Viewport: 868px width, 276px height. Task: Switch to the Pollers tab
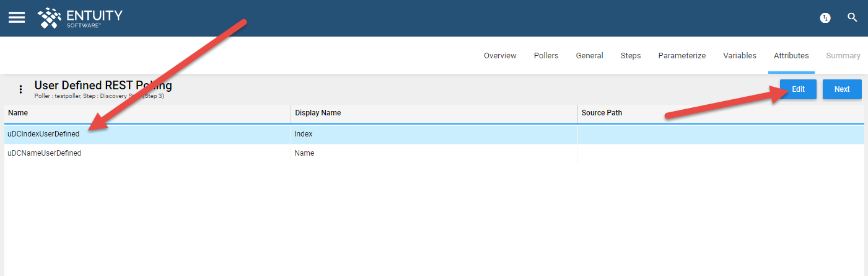coord(546,56)
